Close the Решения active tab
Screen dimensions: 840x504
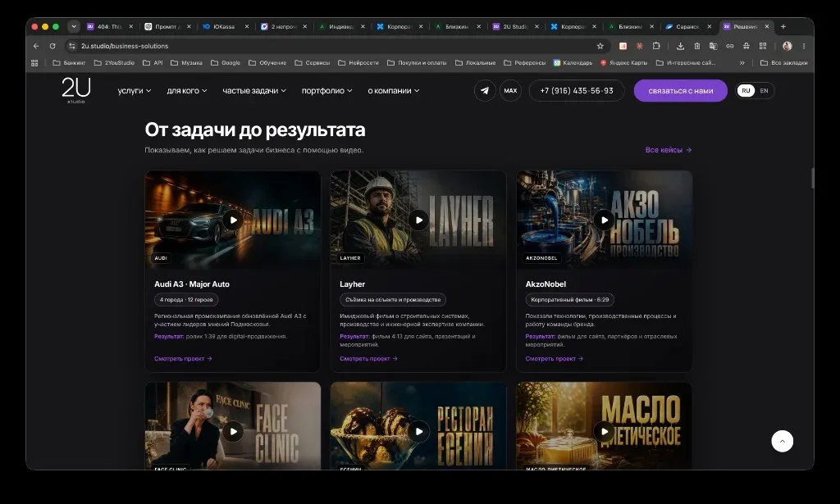click(x=767, y=26)
